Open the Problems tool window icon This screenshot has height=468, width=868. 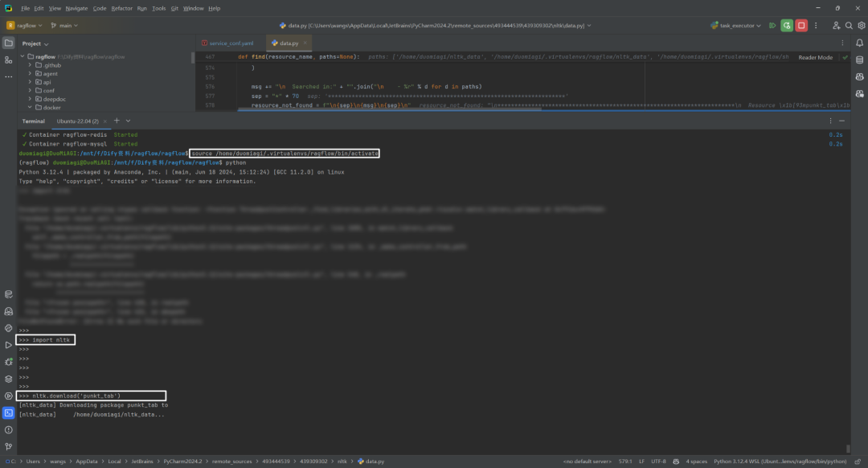(8, 429)
